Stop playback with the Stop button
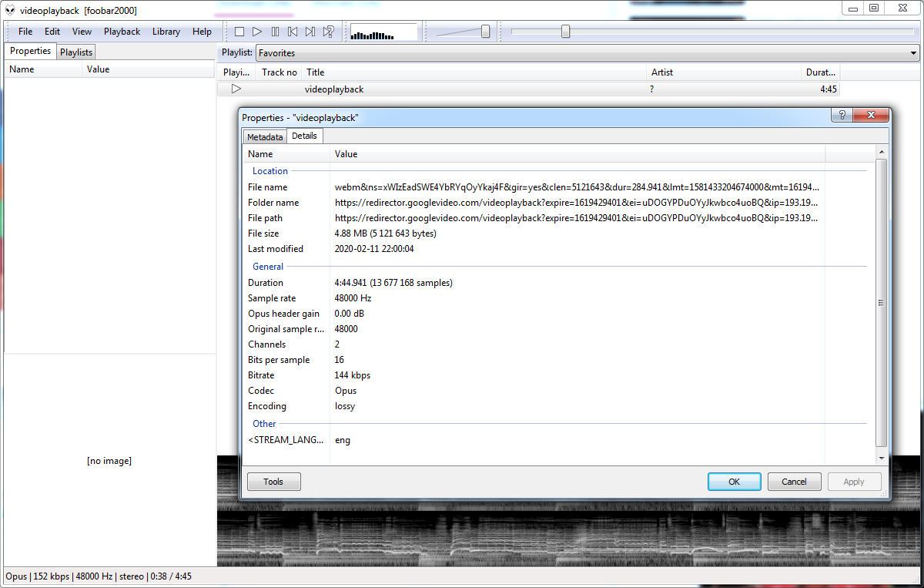Image resolution: width=924 pixels, height=588 pixels. [x=239, y=32]
